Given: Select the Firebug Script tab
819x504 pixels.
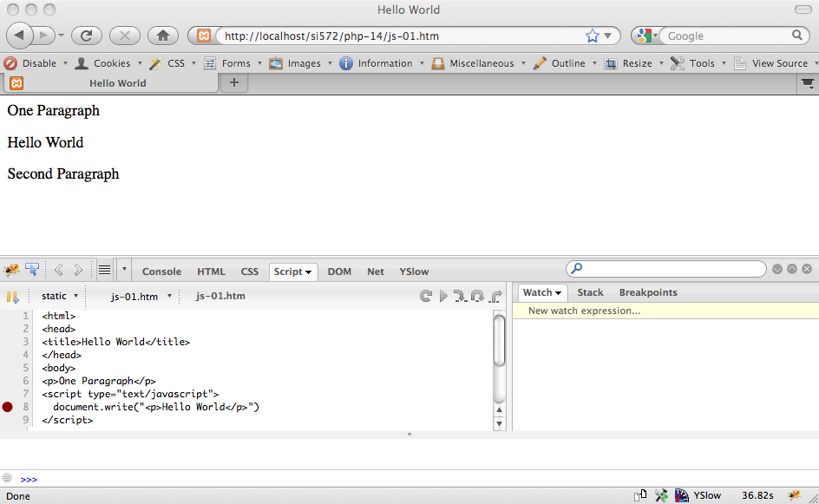Looking at the screenshot, I should click(292, 272).
